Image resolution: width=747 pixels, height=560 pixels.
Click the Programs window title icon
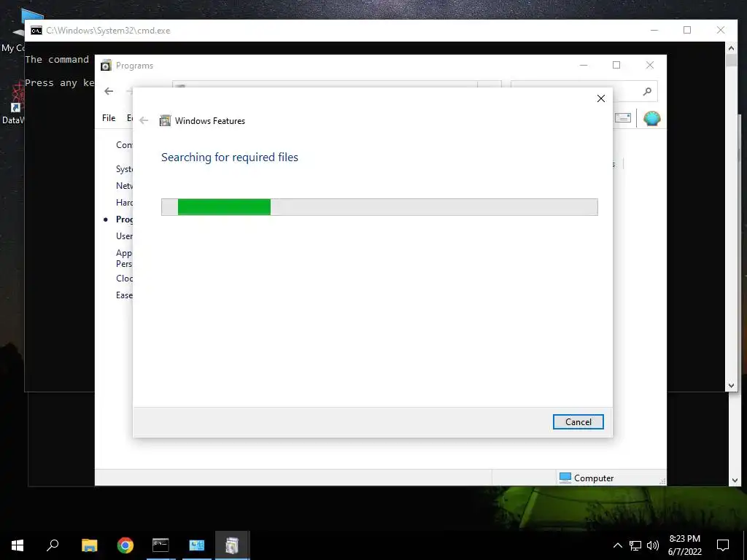[x=106, y=65]
